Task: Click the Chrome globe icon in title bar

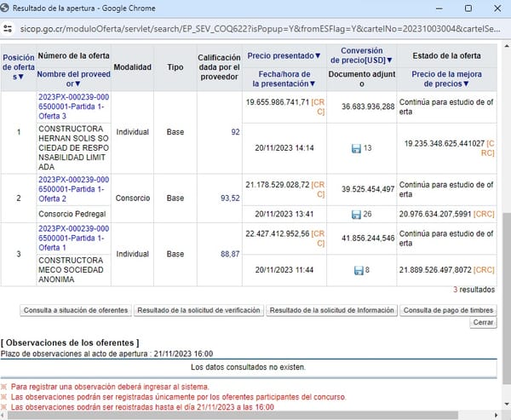Action: click(x=4, y=8)
